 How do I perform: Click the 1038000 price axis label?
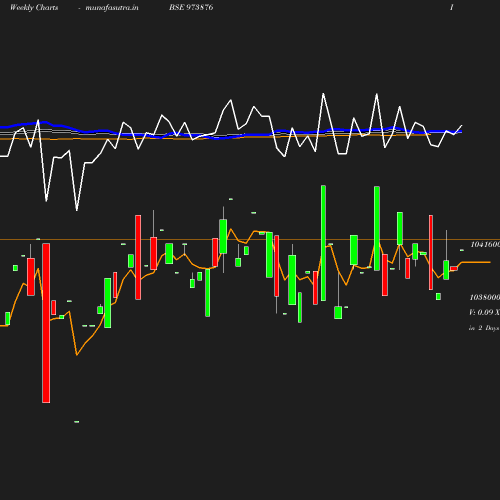click(485, 297)
